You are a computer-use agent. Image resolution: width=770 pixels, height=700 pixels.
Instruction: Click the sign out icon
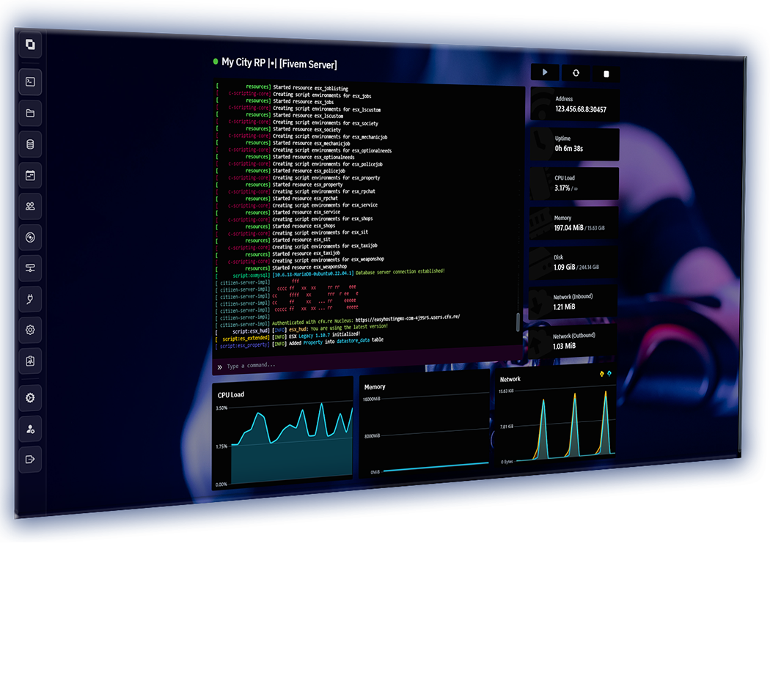pos(30,460)
